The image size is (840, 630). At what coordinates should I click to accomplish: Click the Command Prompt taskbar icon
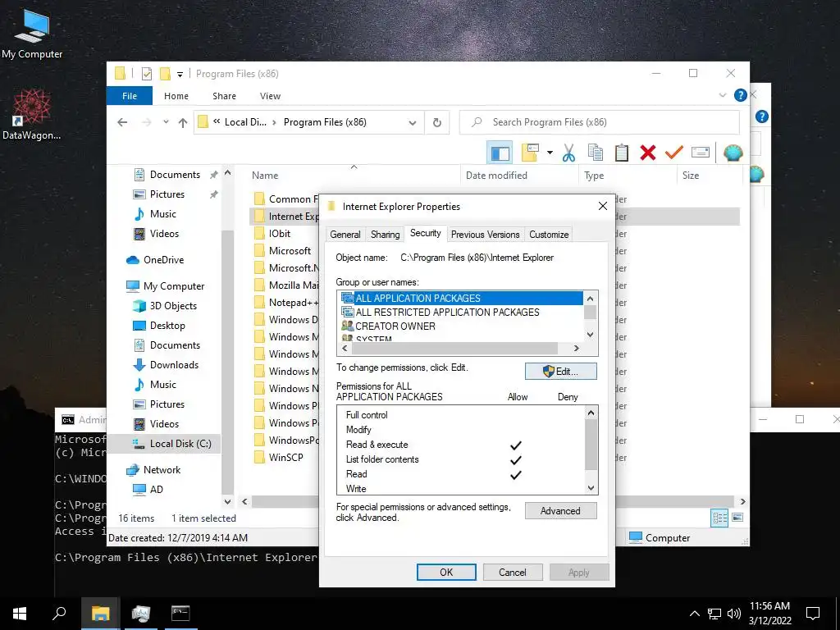tap(180, 614)
